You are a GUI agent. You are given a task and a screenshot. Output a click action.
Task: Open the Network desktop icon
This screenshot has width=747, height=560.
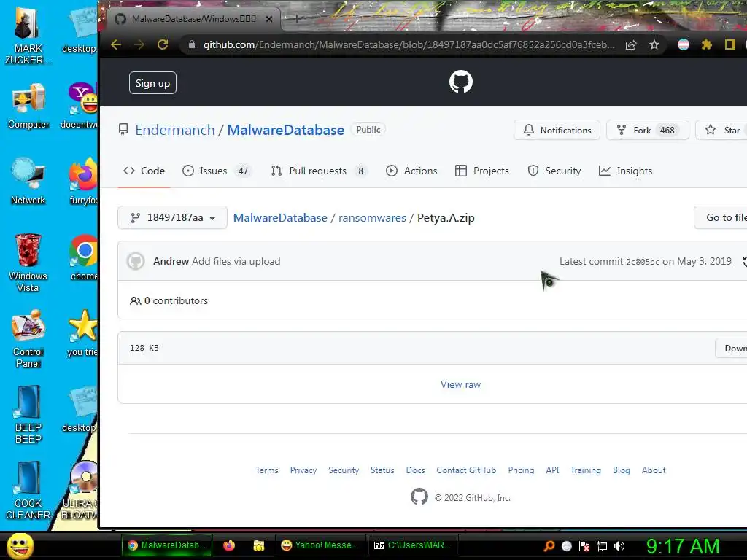click(28, 182)
